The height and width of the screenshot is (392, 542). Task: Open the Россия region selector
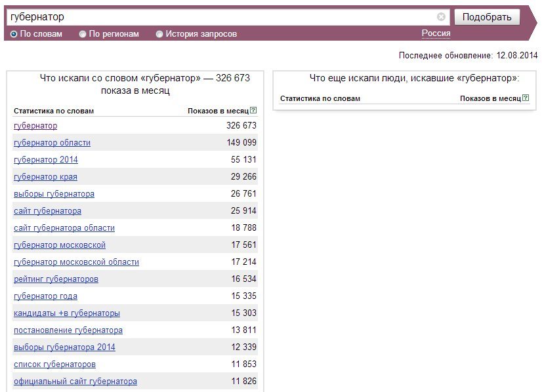point(436,33)
